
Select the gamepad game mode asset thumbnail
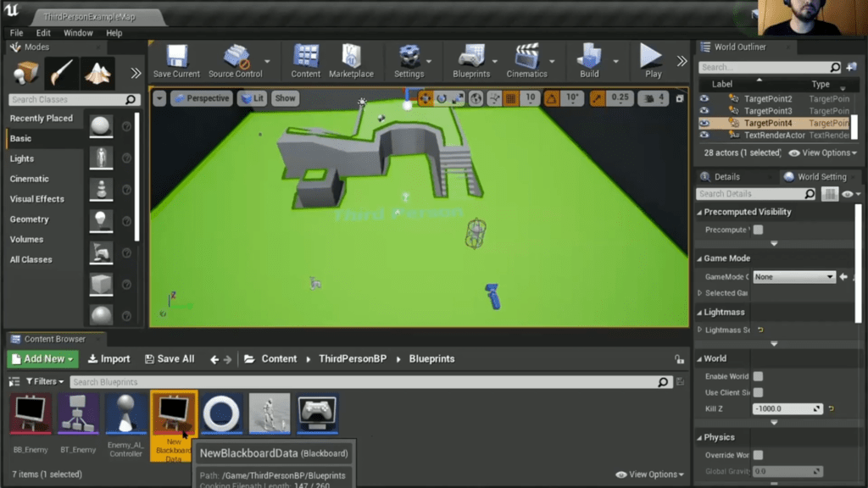point(317,413)
